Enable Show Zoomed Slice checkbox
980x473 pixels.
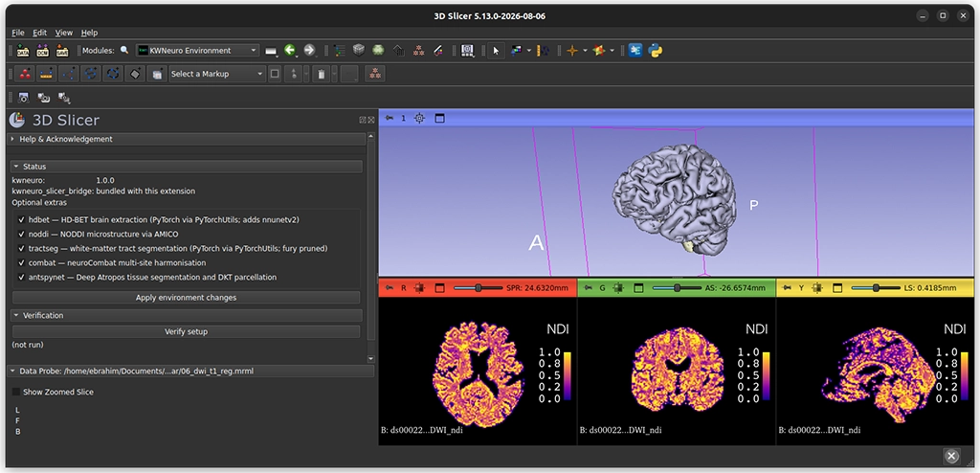16,392
